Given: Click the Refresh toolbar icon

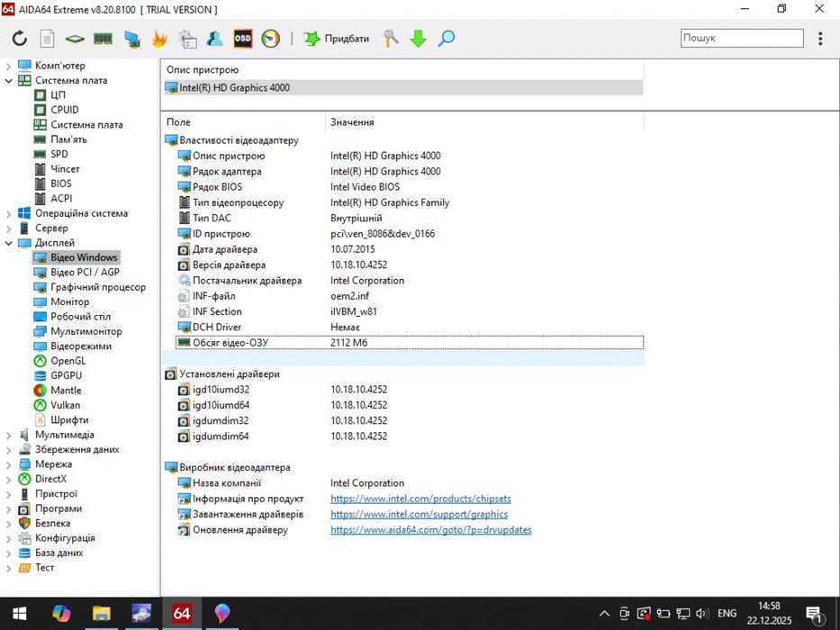Looking at the screenshot, I should [19, 39].
